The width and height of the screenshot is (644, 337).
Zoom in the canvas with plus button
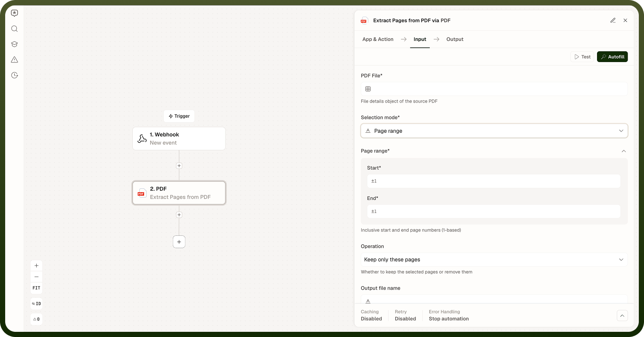point(37,265)
